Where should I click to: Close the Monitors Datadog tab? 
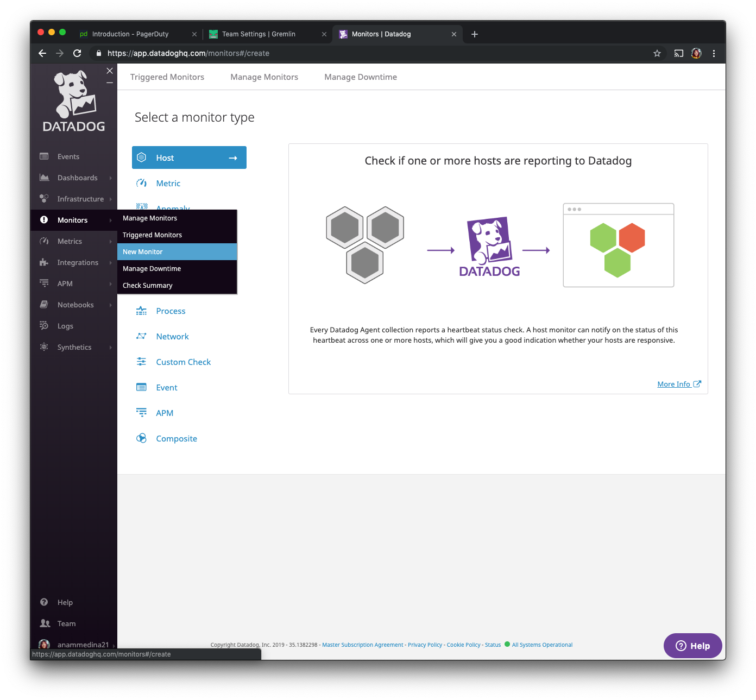point(454,34)
